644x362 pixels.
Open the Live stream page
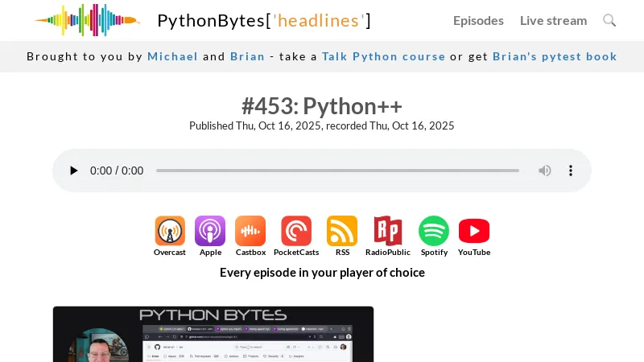[553, 21]
